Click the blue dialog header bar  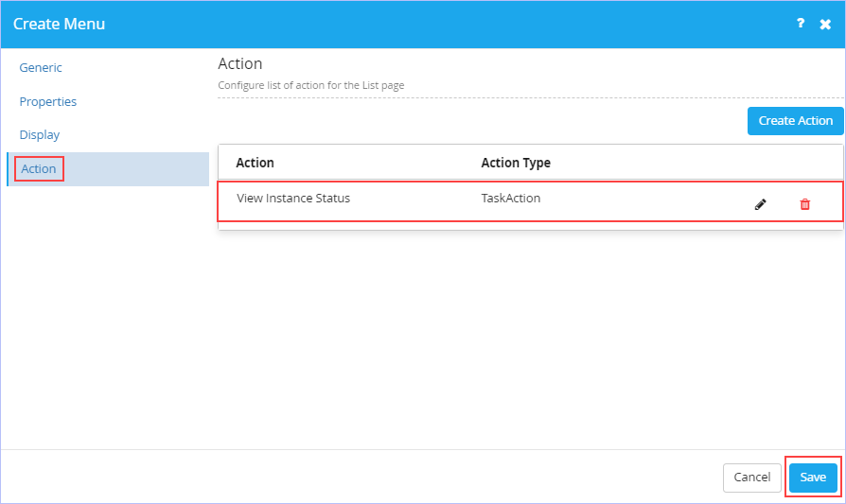(423, 25)
